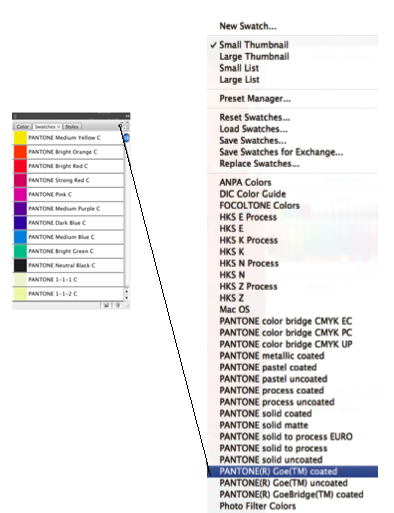Select HKS Z Process library
Screen dimensions: 394x513
pyautogui.click(x=248, y=286)
